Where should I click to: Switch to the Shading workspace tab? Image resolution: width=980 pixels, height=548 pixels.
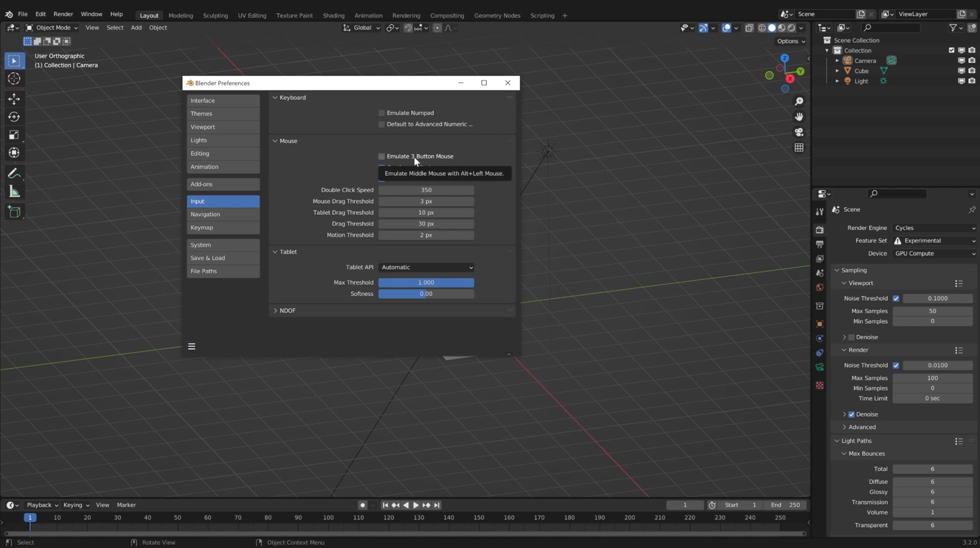[x=333, y=16]
